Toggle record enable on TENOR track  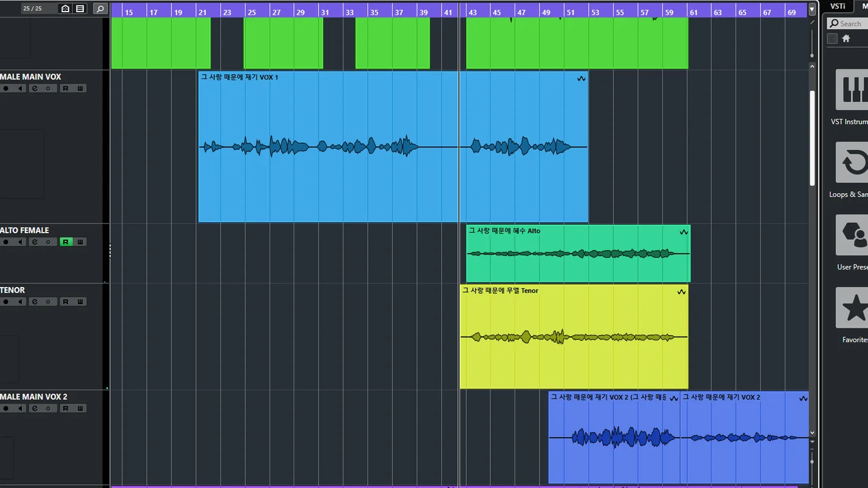[x=6, y=302]
